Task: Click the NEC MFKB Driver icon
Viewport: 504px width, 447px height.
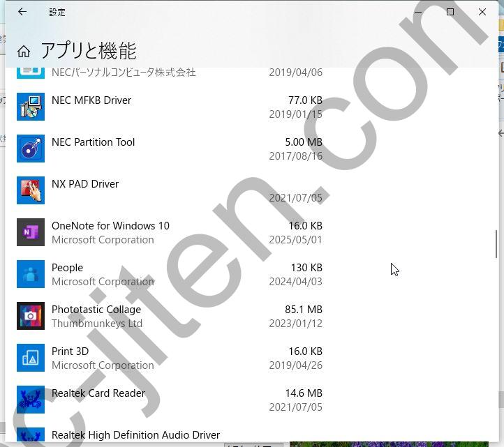Action: coord(31,107)
